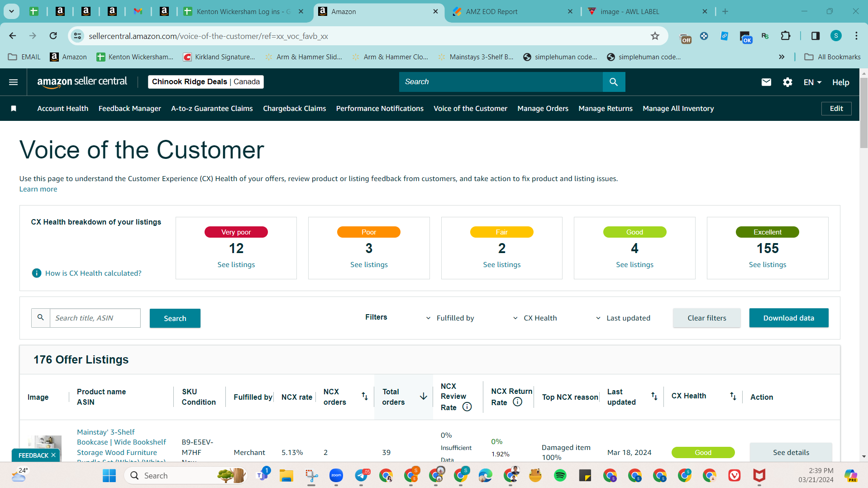
Task: Open File Explorer from the taskbar
Action: 286,475
